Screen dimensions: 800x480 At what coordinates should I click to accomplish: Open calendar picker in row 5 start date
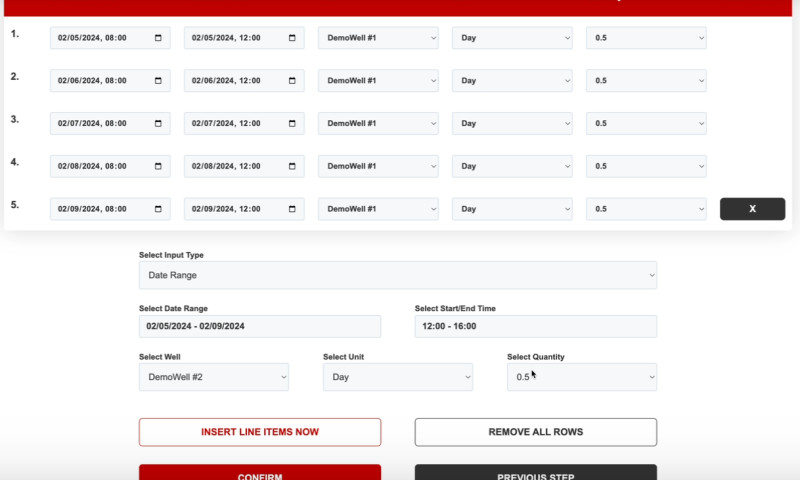coord(158,209)
